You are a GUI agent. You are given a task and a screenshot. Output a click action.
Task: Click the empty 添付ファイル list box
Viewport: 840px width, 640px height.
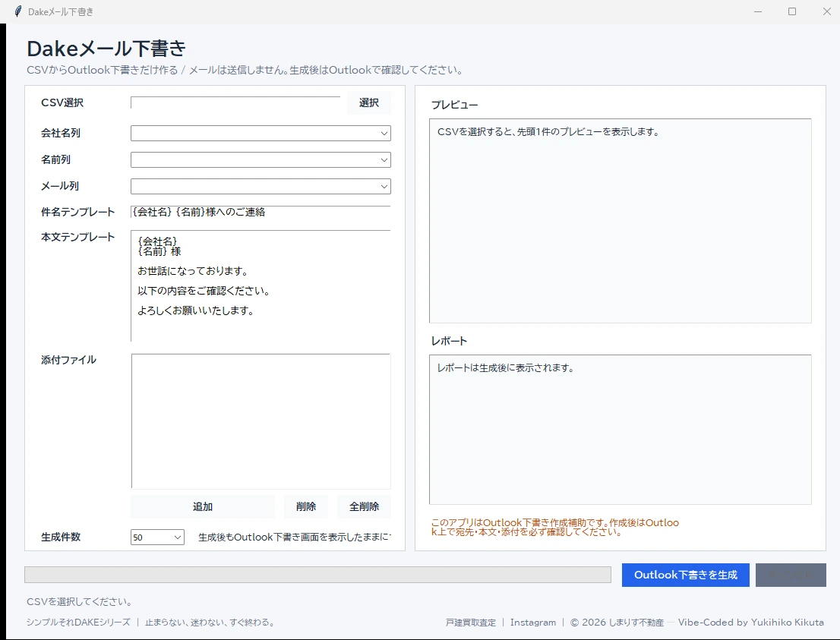click(x=261, y=421)
